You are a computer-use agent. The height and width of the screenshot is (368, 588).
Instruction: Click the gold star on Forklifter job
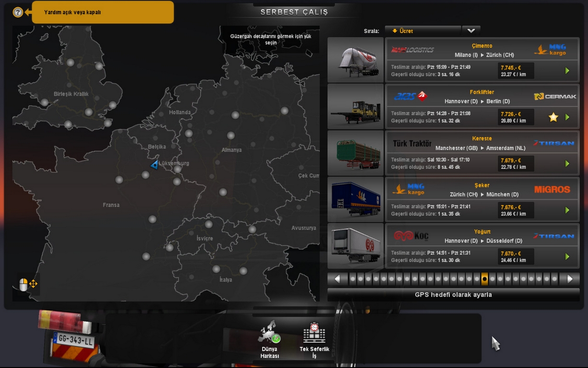553,117
